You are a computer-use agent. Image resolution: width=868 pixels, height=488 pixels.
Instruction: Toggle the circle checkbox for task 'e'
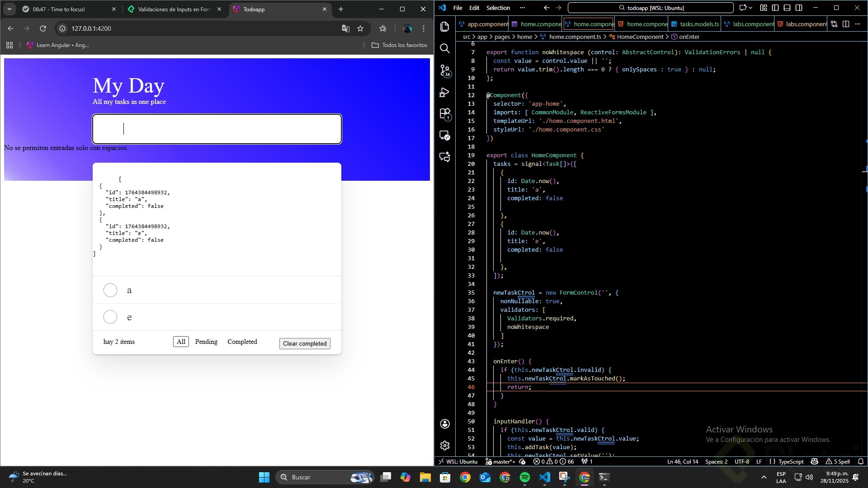(110, 317)
